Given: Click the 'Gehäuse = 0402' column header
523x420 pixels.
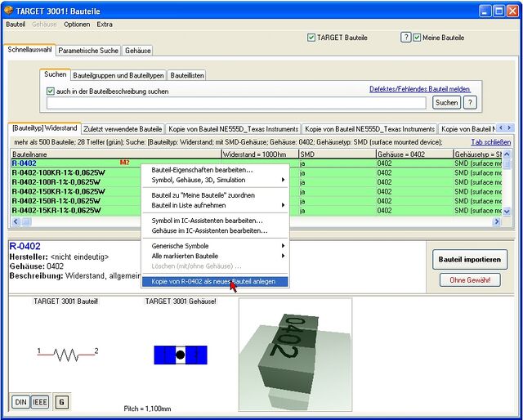Looking at the screenshot, I should 414,154.
